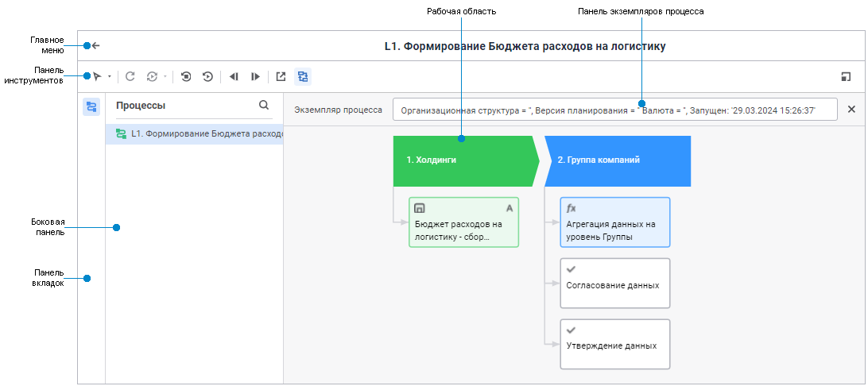Screen dimensions: 868x386
Task: Open the Processes tab in tab panel
Action: pos(91,106)
